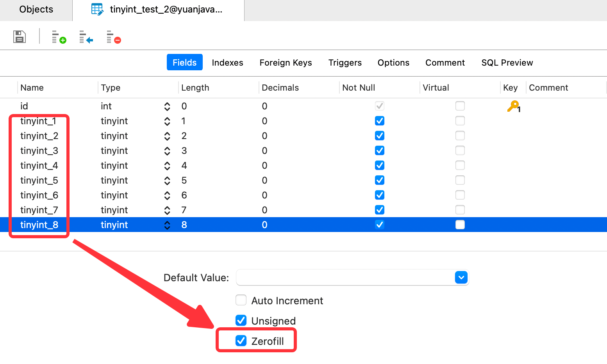Viewport: 607px width, 364px height.
Task: Open the type dropdown for tinyint_6
Action: [x=167, y=195]
